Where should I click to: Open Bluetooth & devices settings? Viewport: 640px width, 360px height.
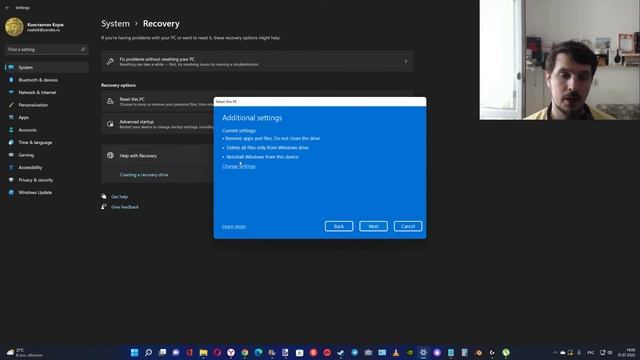[47, 80]
